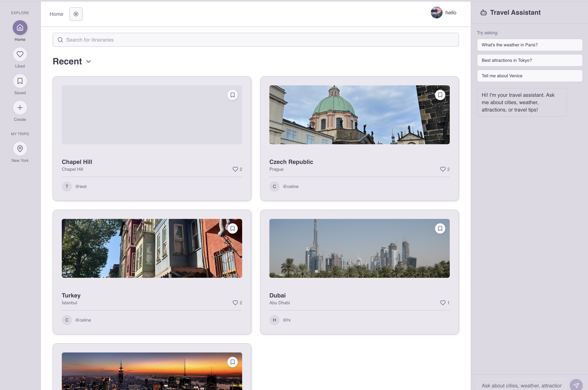588x390 pixels.
Task: Click the H avatar for @hi
Action: 274,320
